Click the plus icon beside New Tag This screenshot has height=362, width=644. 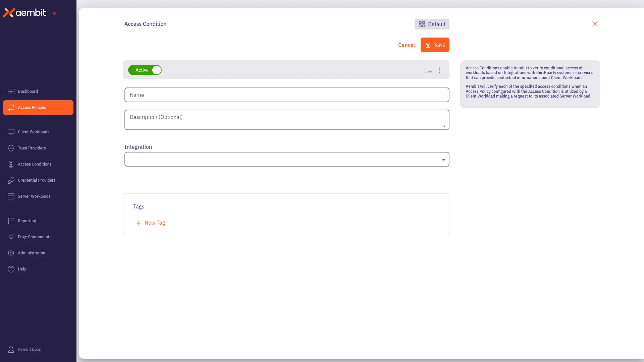pyautogui.click(x=138, y=223)
